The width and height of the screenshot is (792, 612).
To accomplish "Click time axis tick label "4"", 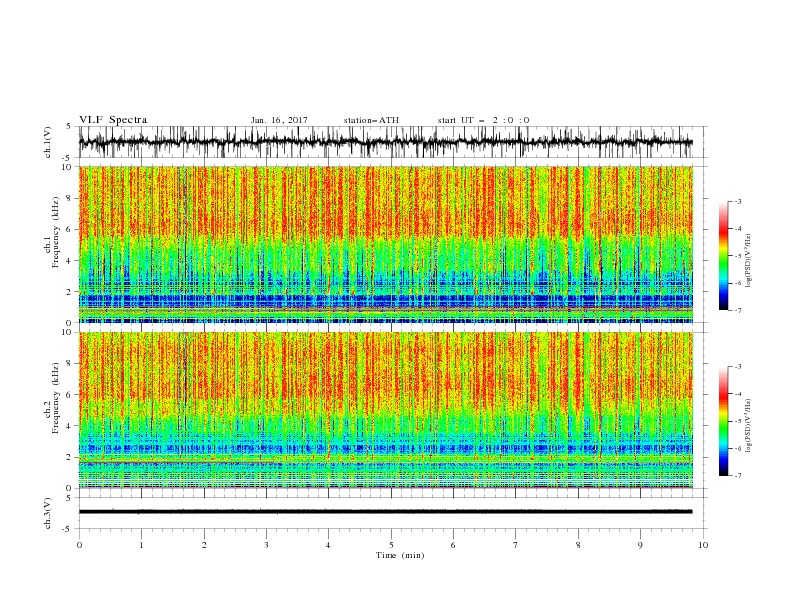I will pyautogui.click(x=328, y=545).
